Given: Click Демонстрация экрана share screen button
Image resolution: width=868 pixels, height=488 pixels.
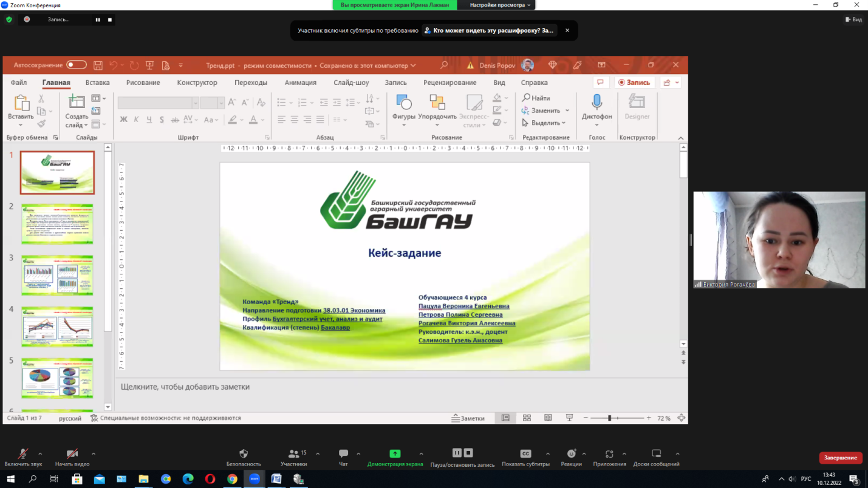Looking at the screenshot, I should [395, 458].
